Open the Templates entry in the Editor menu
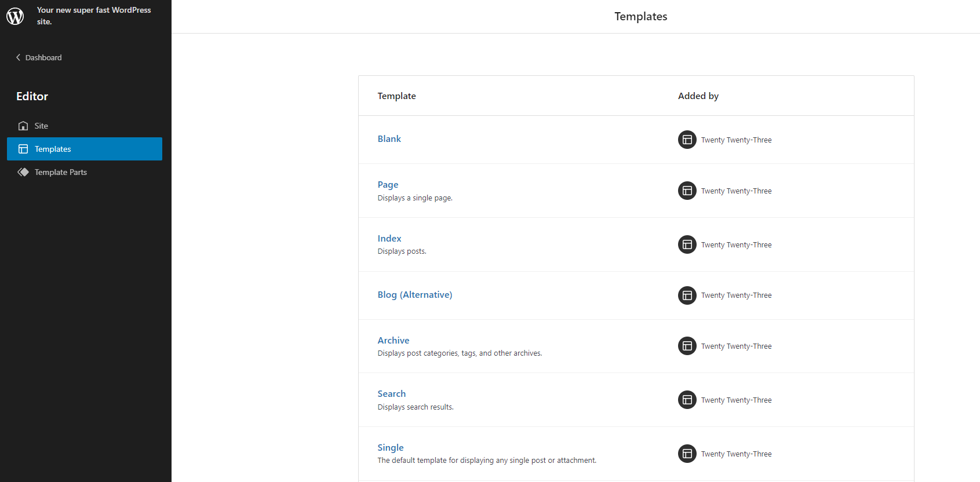 point(53,149)
